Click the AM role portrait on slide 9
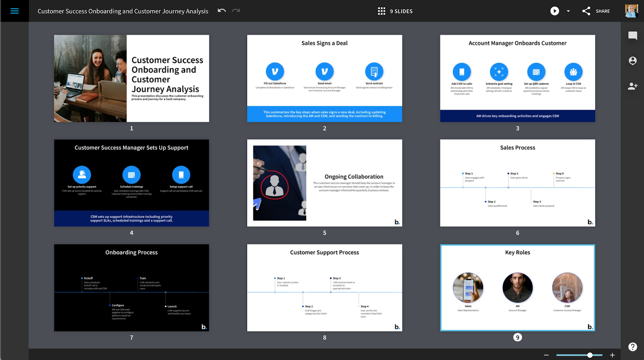Image resolution: width=644 pixels, height=360 pixels. click(x=518, y=288)
